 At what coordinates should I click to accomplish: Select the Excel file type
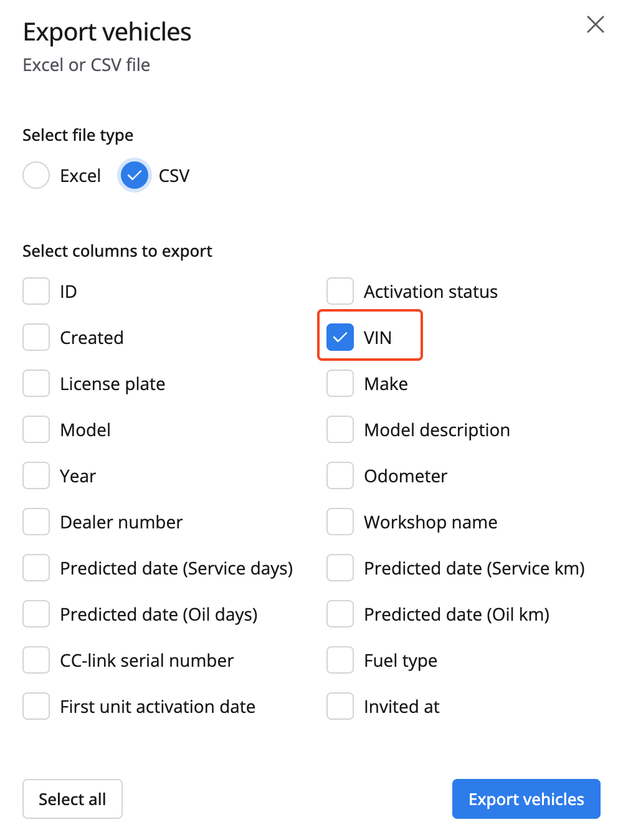coord(36,176)
